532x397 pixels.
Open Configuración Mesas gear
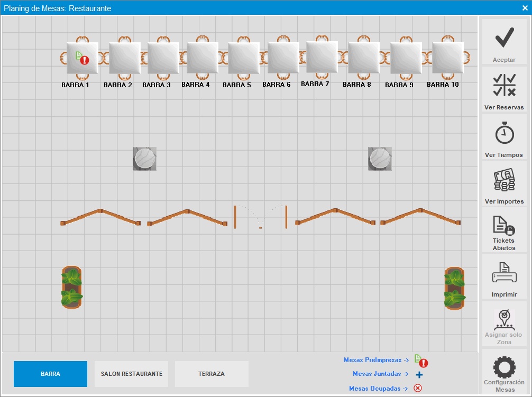pos(504,367)
